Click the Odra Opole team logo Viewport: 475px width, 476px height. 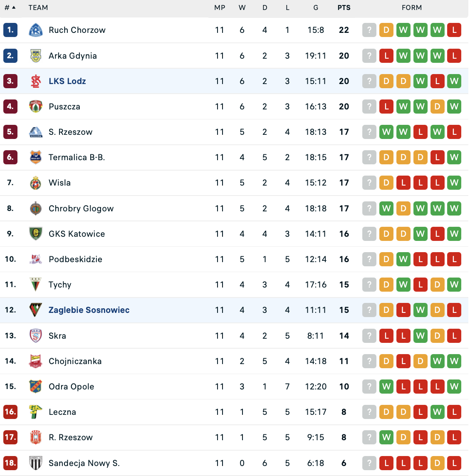point(36,387)
